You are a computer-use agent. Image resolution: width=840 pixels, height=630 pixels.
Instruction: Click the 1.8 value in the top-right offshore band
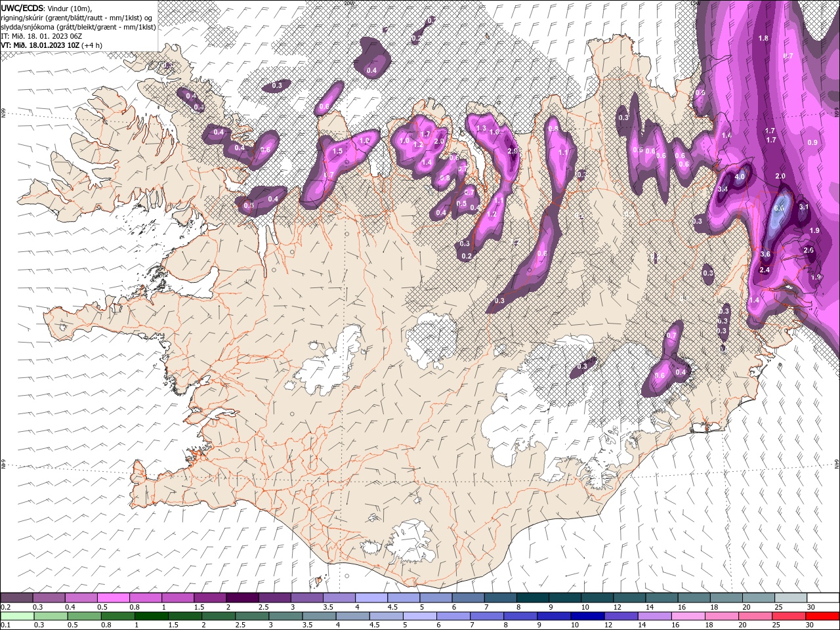[x=763, y=38]
